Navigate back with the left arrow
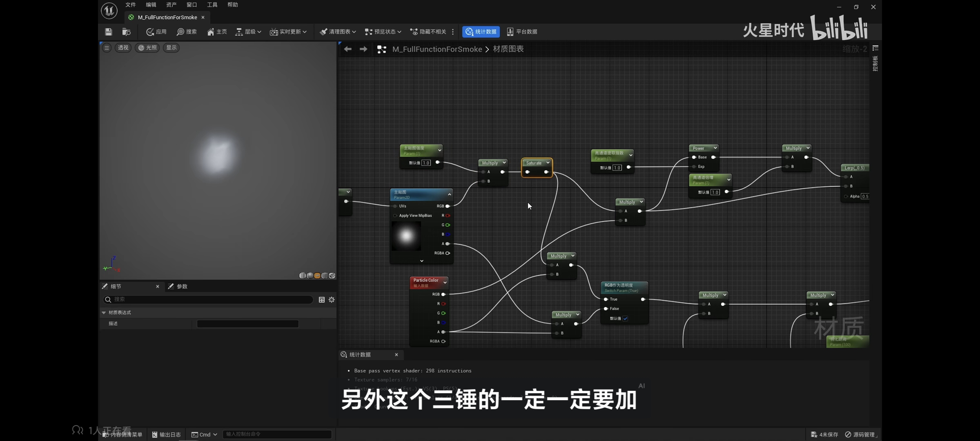This screenshot has width=980, height=441. [x=347, y=49]
